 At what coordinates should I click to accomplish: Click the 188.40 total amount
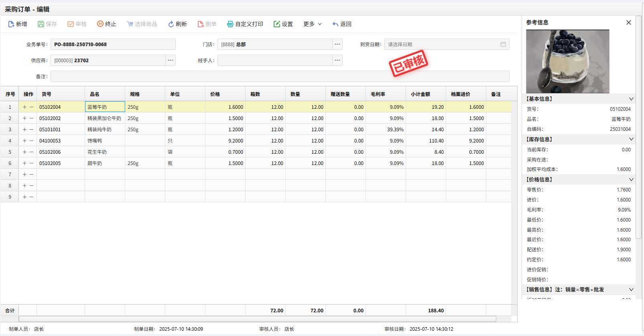pos(436,311)
